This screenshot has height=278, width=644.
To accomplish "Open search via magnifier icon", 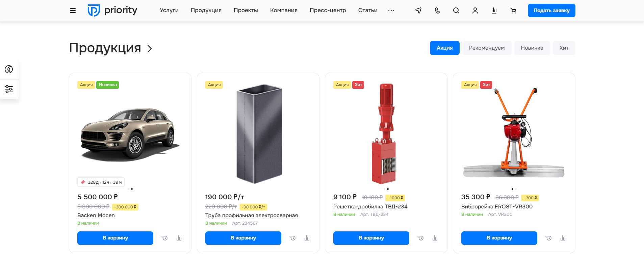I will (456, 10).
